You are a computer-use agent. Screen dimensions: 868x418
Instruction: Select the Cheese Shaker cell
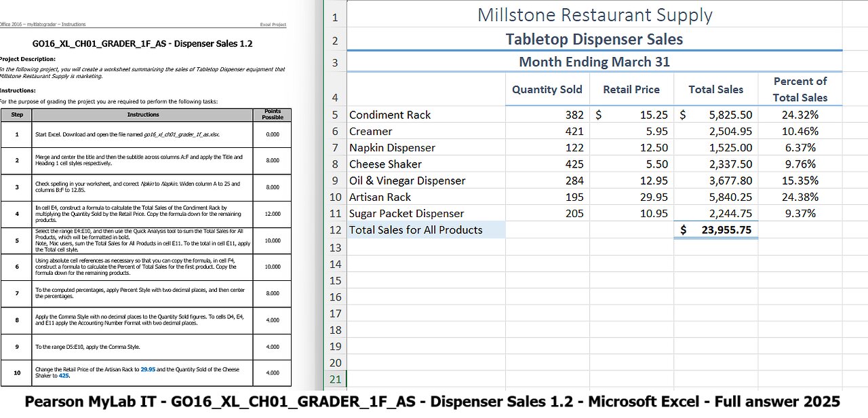click(426, 164)
